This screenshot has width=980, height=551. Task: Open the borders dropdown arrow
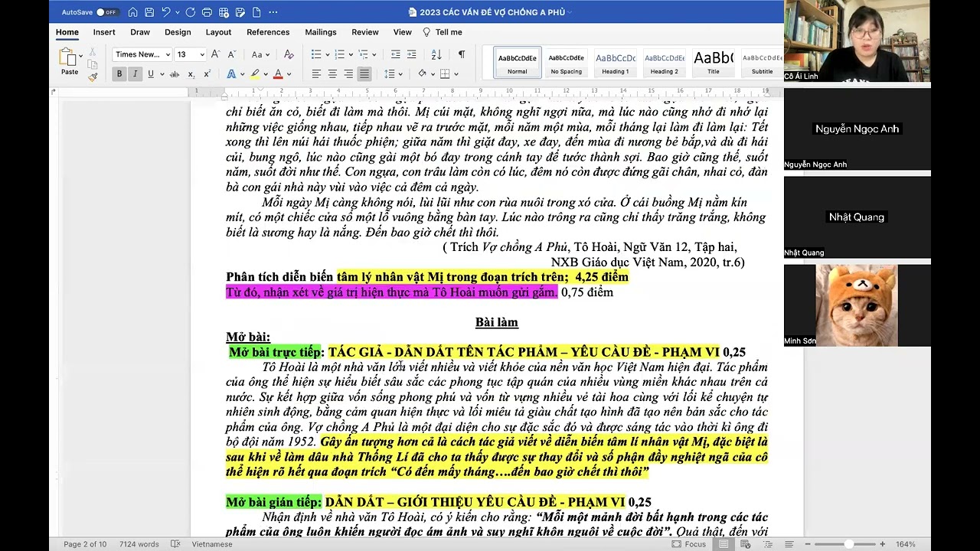coord(455,74)
